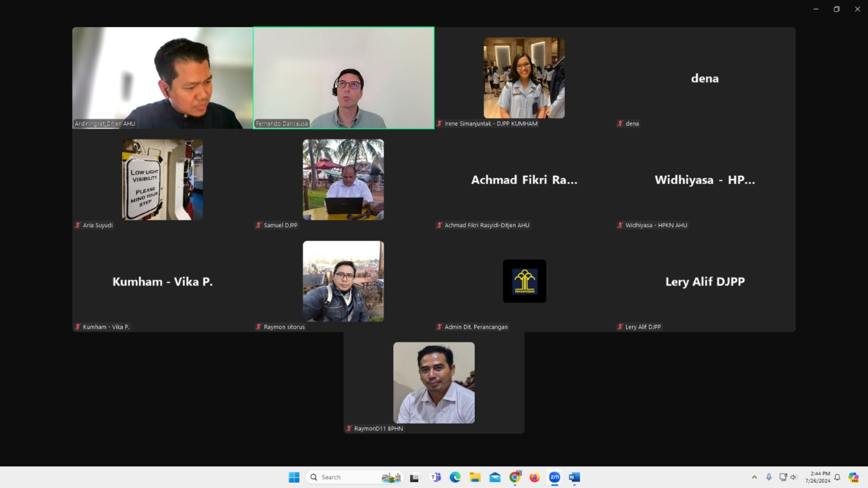Open Microsoft Word from taskbar
This screenshot has width=868, height=488.
tap(575, 477)
